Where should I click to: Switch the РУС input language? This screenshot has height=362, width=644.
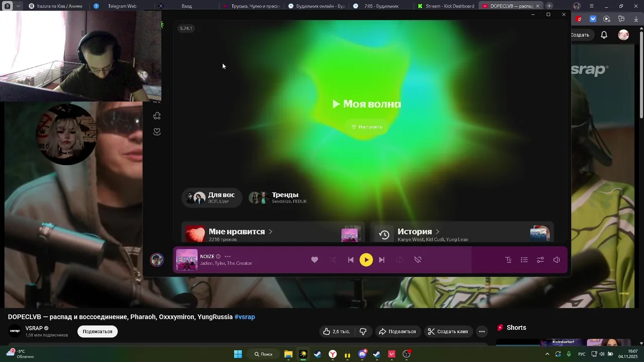pos(582,354)
